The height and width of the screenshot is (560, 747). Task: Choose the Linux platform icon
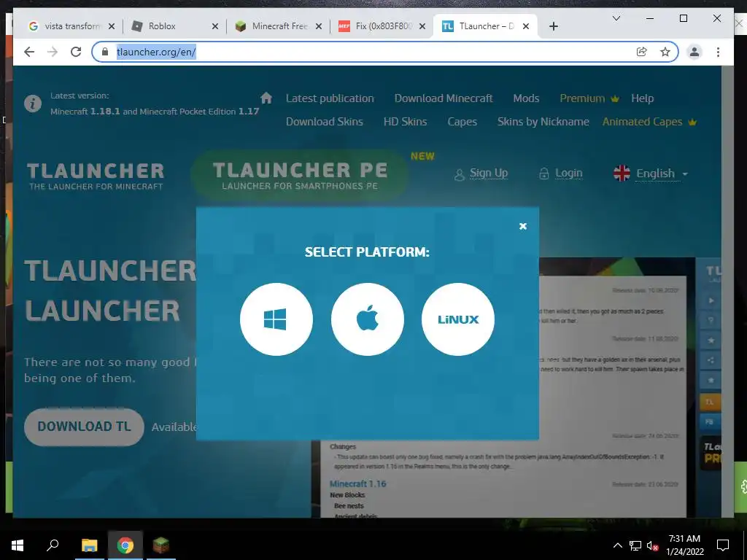(458, 319)
